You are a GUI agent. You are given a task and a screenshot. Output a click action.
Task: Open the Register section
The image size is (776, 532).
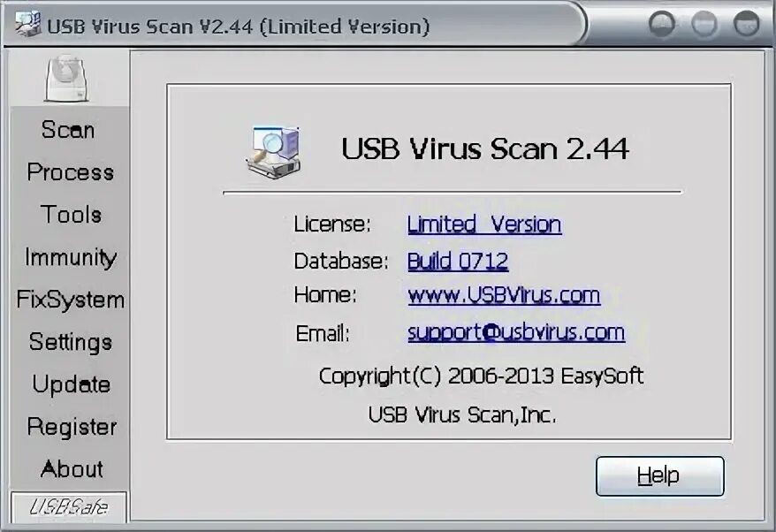[72, 427]
